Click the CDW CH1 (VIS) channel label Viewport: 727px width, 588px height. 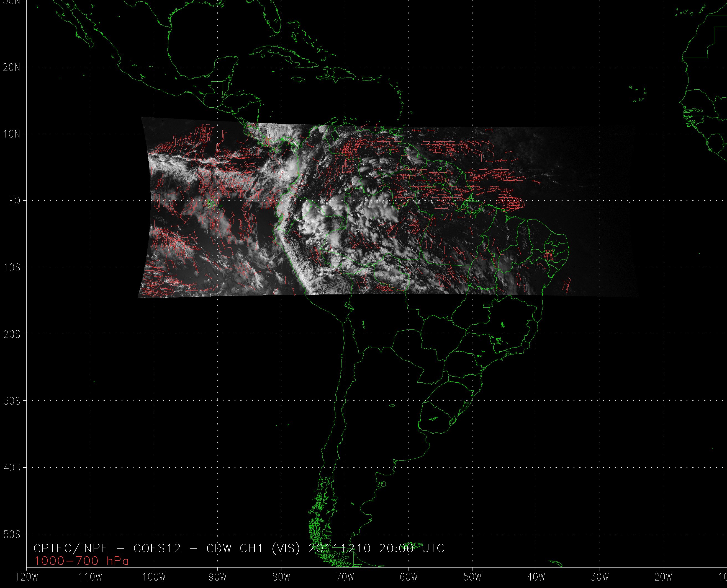tap(253, 548)
